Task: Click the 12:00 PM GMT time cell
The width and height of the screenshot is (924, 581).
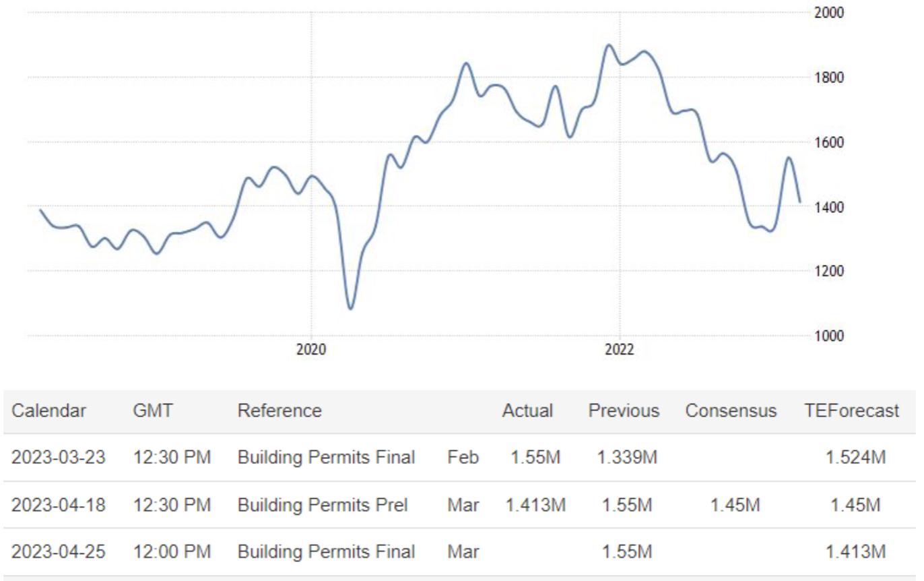Action: [172, 552]
